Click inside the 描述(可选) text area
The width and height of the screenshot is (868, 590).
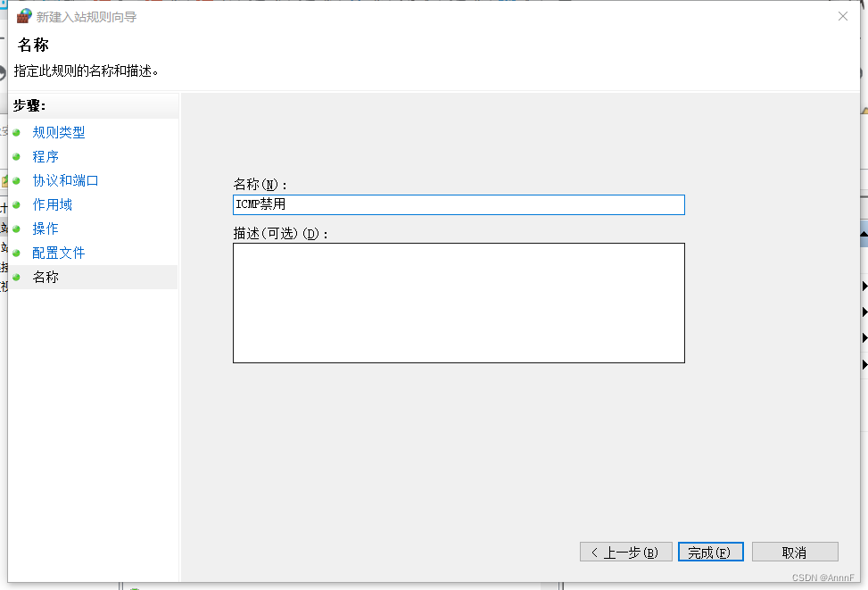(x=459, y=303)
